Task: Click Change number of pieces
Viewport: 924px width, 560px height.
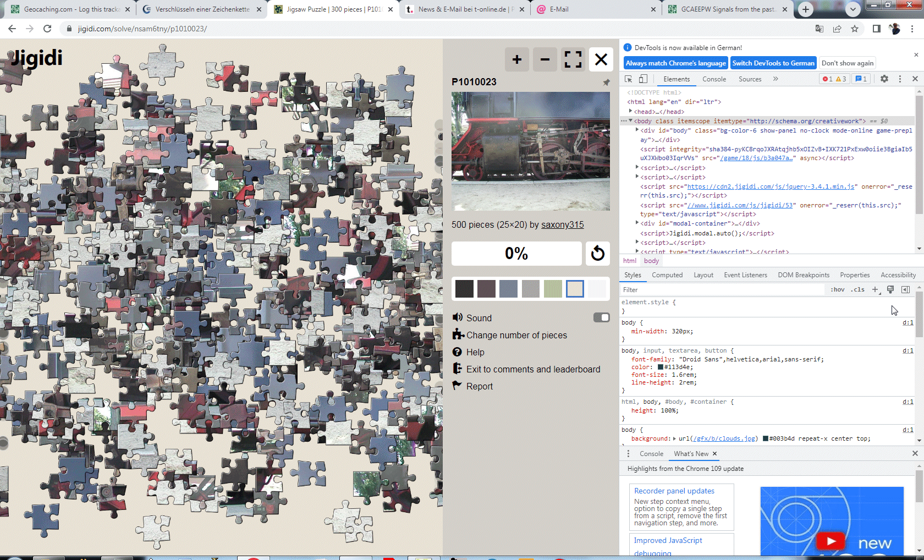Action: click(x=516, y=335)
